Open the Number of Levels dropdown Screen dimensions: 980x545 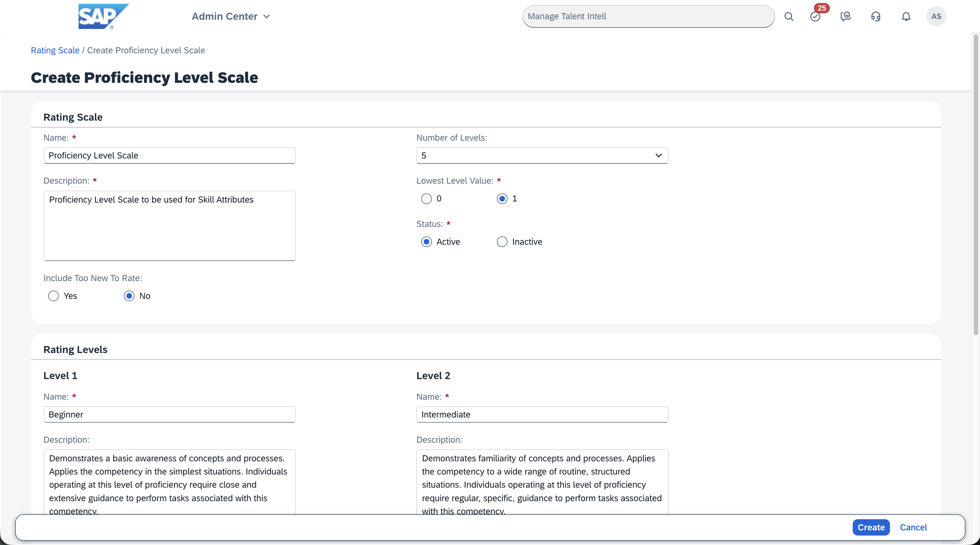click(x=542, y=156)
